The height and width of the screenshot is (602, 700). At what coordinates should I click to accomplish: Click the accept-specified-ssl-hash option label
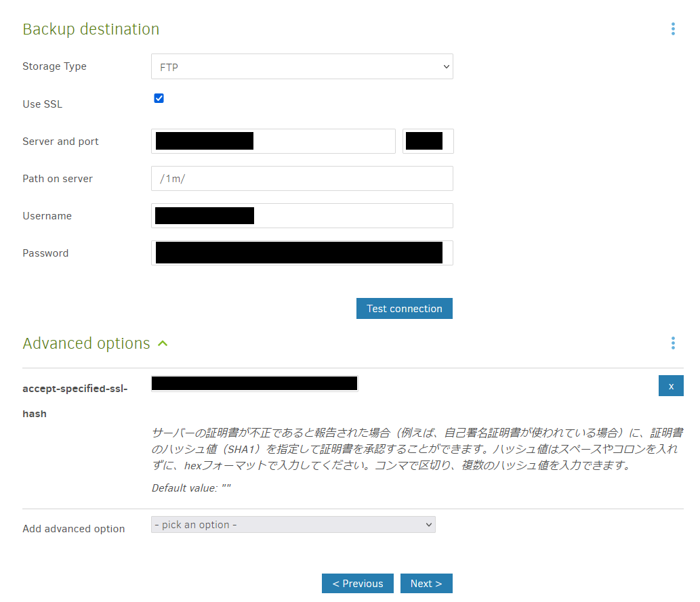point(75,388)
